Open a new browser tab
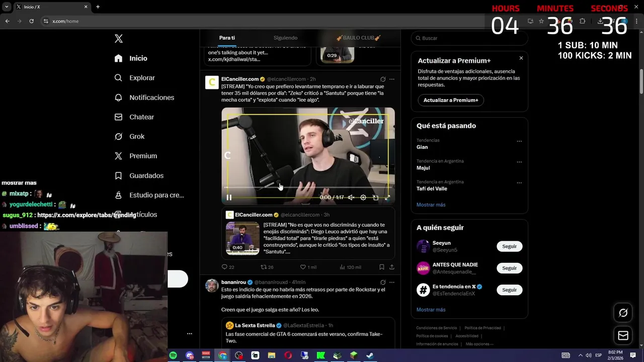644x362 pixels. [x=98, y=7]
